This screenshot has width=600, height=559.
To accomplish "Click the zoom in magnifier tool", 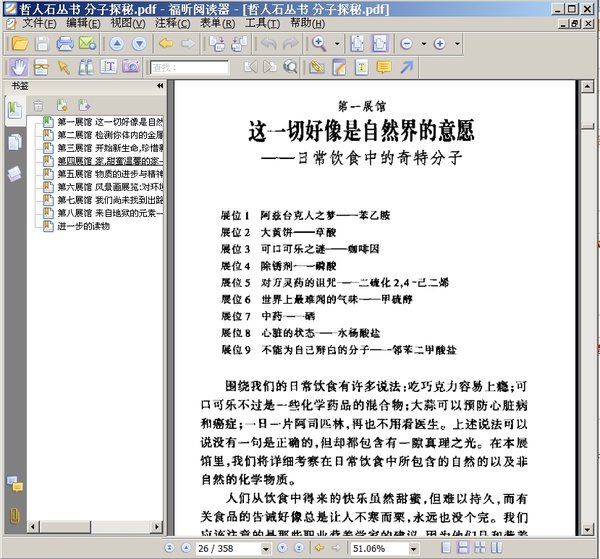I will pos(319,44).
